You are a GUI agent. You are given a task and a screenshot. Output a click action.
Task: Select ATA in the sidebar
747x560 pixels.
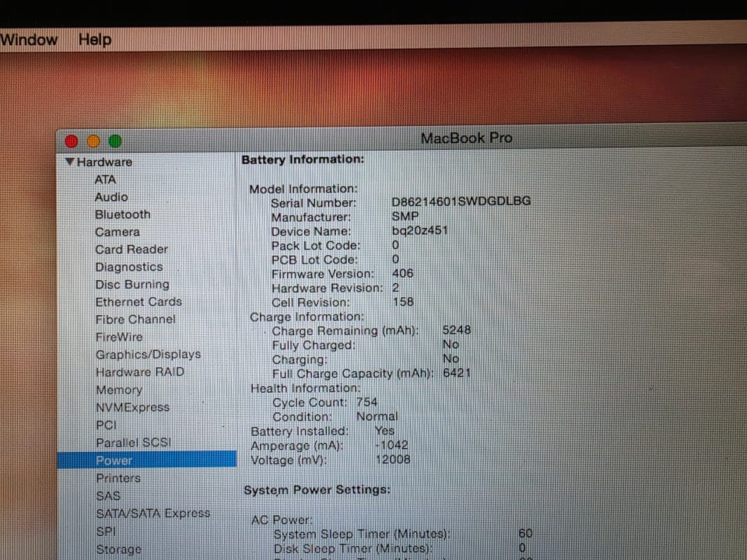click(105, 180)
